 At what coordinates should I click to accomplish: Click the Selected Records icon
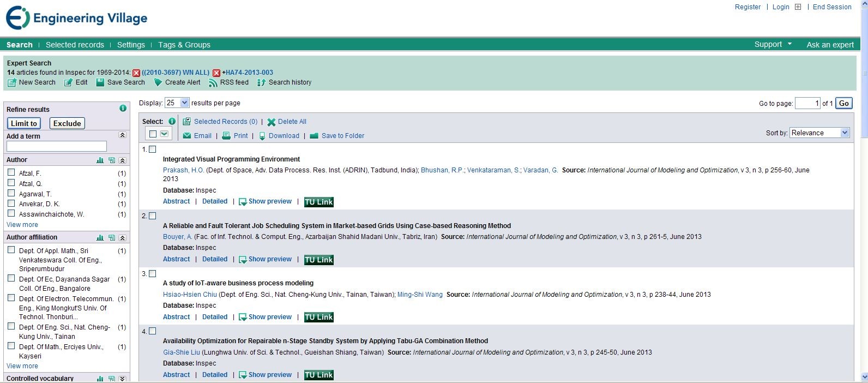(x=186, y=122)
